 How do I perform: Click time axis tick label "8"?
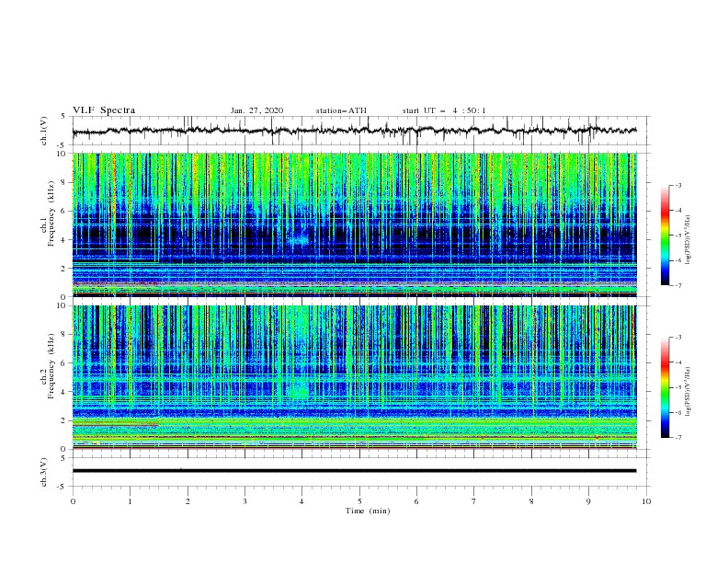[531, 501]
